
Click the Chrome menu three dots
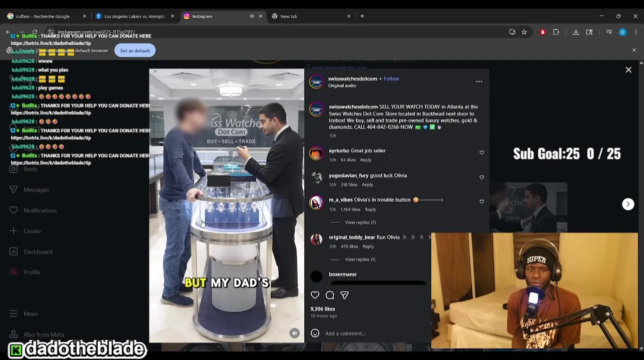pyautogui.click(x=635, y=32)
